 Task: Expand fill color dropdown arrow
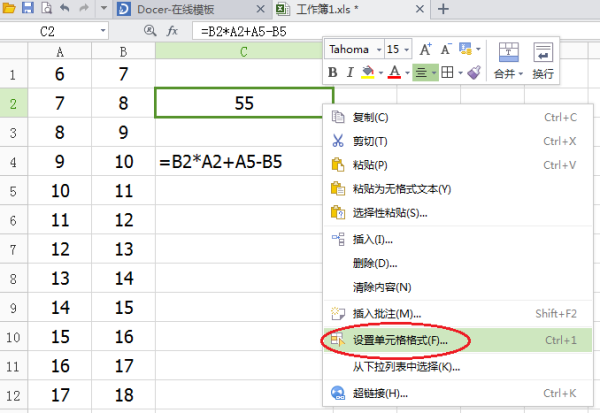point(381,72)
